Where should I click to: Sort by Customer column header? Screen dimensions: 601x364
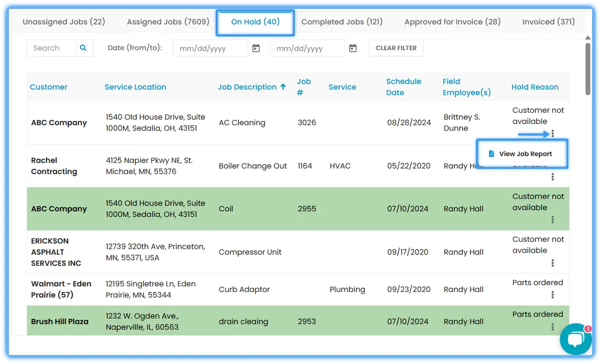point(49,87)
